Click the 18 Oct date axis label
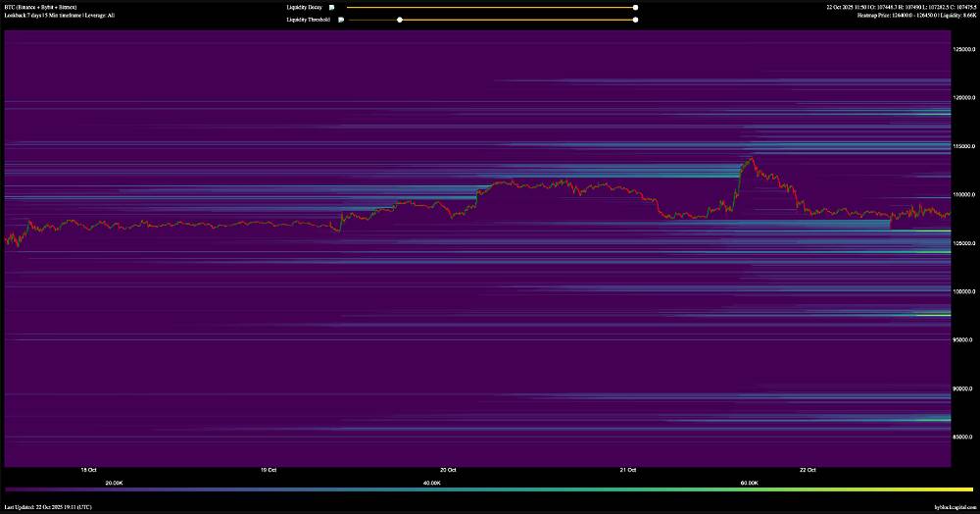Image resolution: width=980 pixels, height=514 pixels. 88,470
